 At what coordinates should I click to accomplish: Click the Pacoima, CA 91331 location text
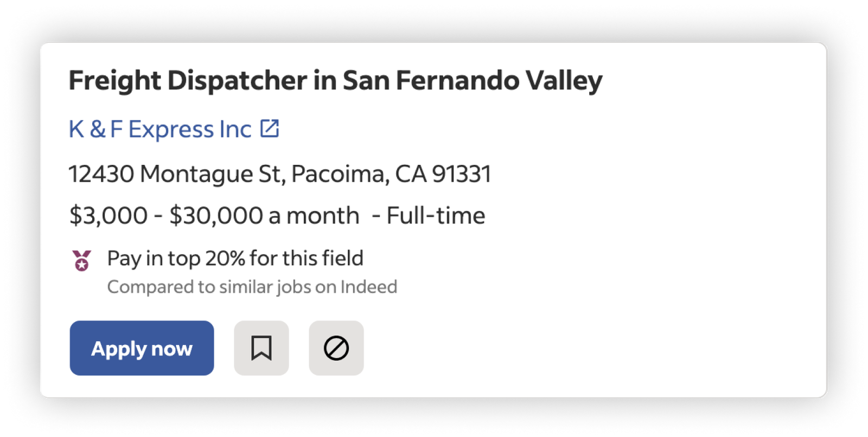coord(391,174)
